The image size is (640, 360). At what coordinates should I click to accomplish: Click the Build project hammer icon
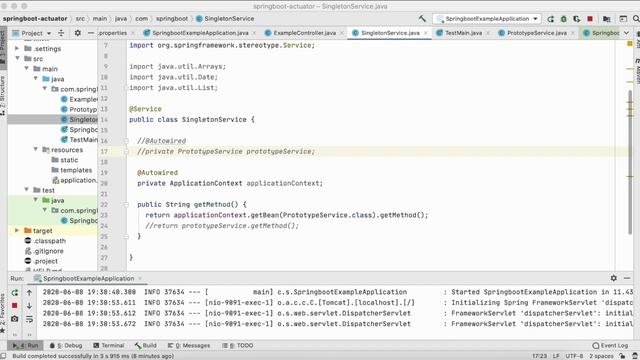422,19
